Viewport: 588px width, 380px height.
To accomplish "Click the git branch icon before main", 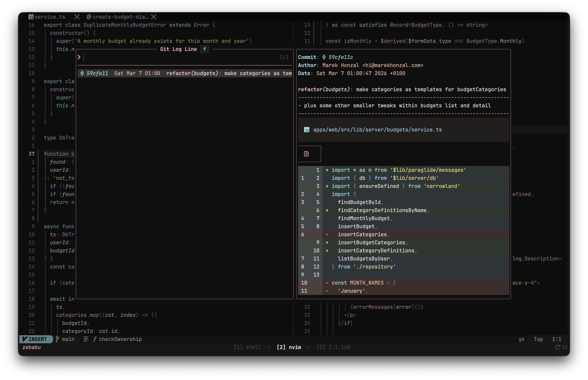I will point(57,339).
